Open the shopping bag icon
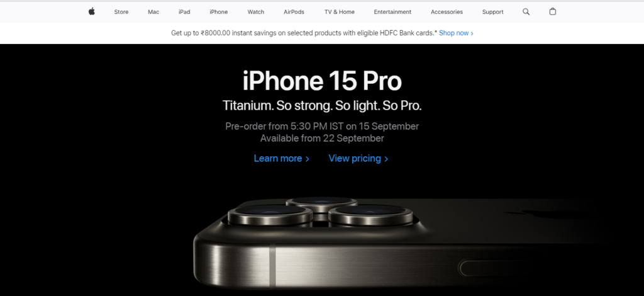This screenshot has height=296, width=644. click(x=552, y=11)
